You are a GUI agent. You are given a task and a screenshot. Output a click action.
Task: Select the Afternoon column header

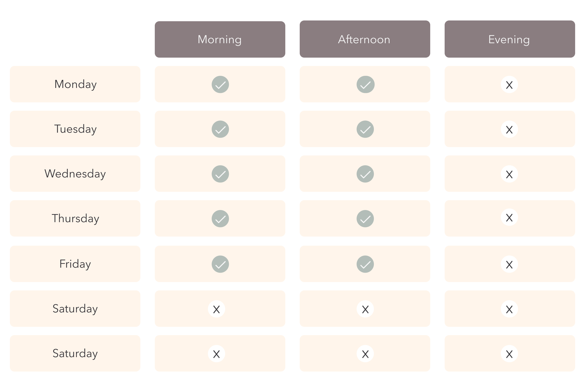(x=365, y=39)
